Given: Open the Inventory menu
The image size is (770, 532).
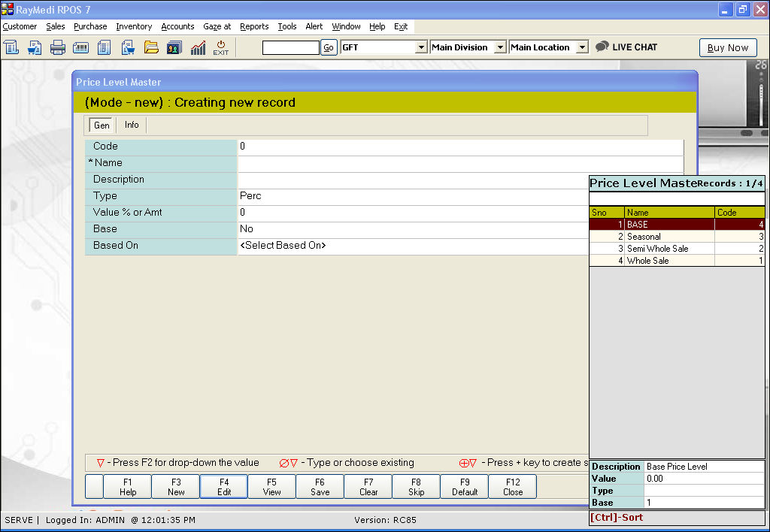Looking at the screenshot, I should click(x=134, y=26).
